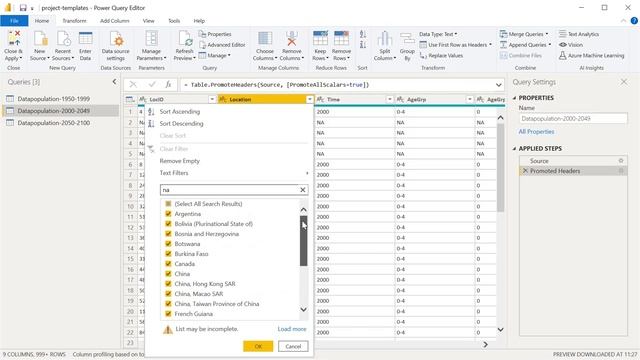The width and height of the screenshot is (640, 360).
Task: Switch to the Transform tab
Action: coord(74,21)
